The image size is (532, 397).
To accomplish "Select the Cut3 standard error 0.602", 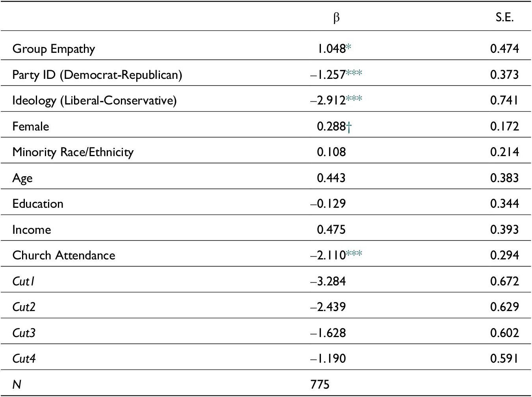I will point(504,333).
